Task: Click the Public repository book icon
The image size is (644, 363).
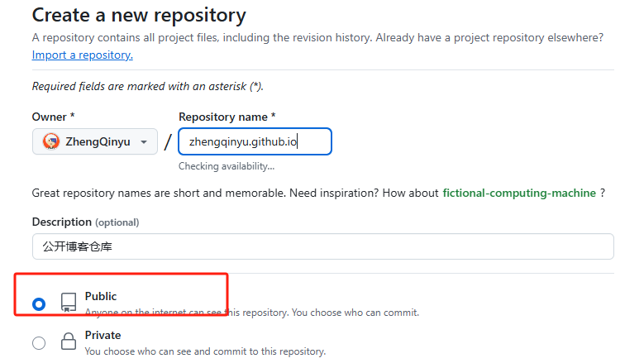Action: point(69,303)
